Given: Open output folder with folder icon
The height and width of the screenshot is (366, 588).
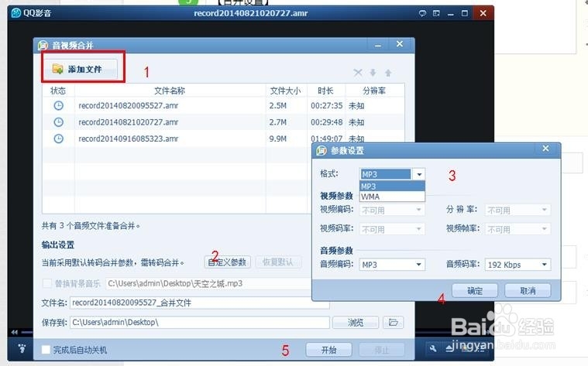Looking at the screenshot, I should point(393,322).
